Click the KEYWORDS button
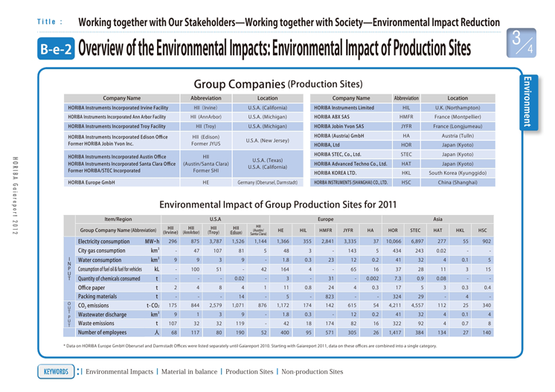Image resolution: width=555 pixels, height=392 pixels. [x=56, y=371]
